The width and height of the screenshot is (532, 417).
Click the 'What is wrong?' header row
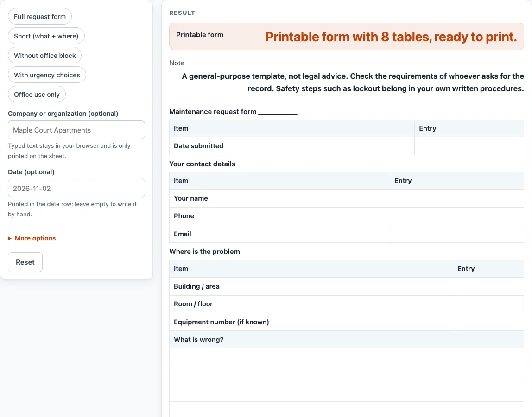click(347, 340)
